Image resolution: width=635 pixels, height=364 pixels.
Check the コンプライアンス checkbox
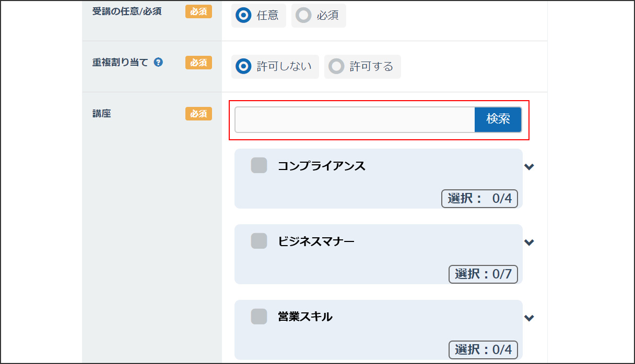tap(259, 165)
